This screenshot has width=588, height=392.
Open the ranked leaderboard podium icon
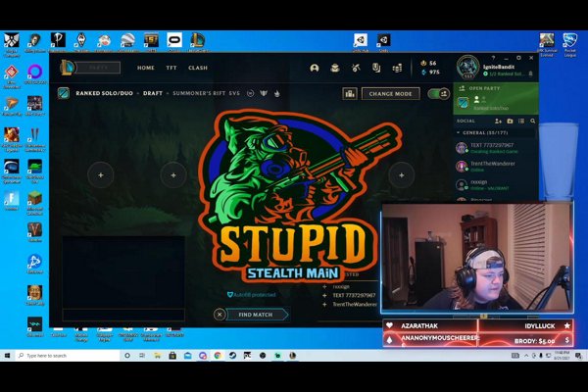(350, 94)
